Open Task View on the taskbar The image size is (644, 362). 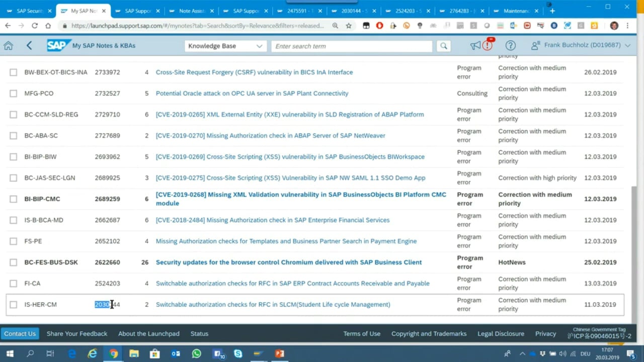(x=50, y=353)
